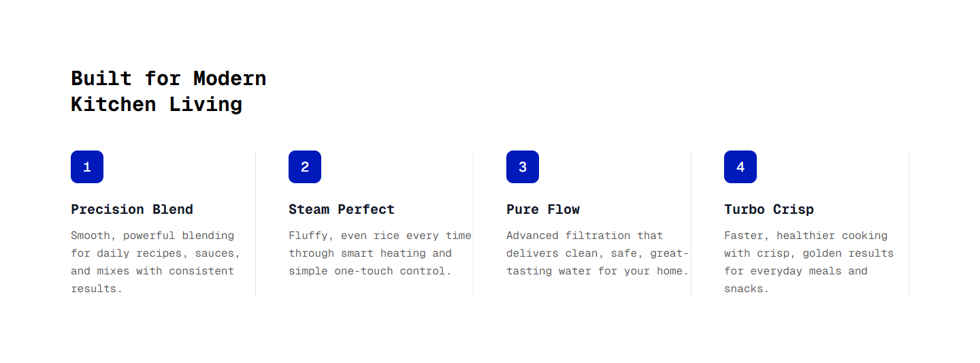Select the number 4 badge icon
The width and height of the screenshot is (980, 363).
click(740, 167)
